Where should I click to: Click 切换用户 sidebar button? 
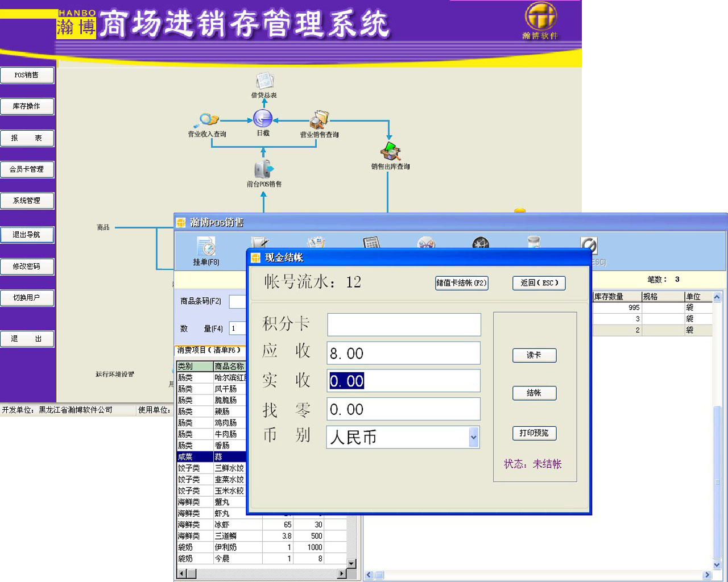[27, 297]
